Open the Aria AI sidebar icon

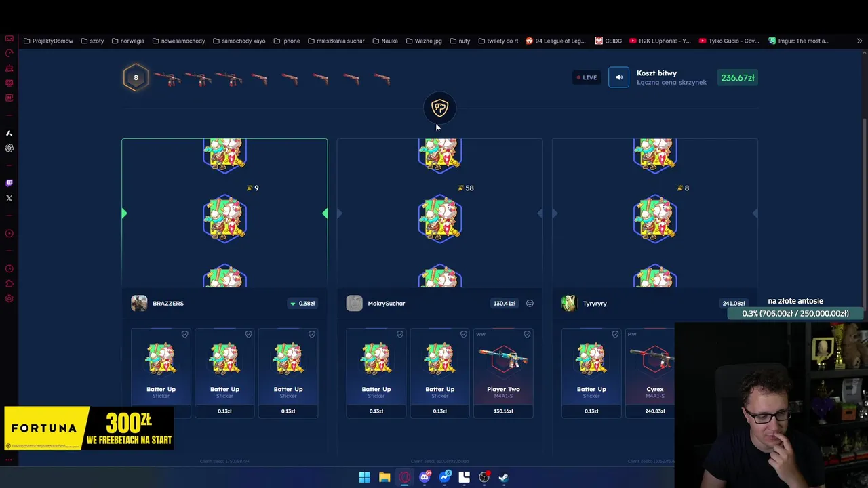click(x=9, y=134)
